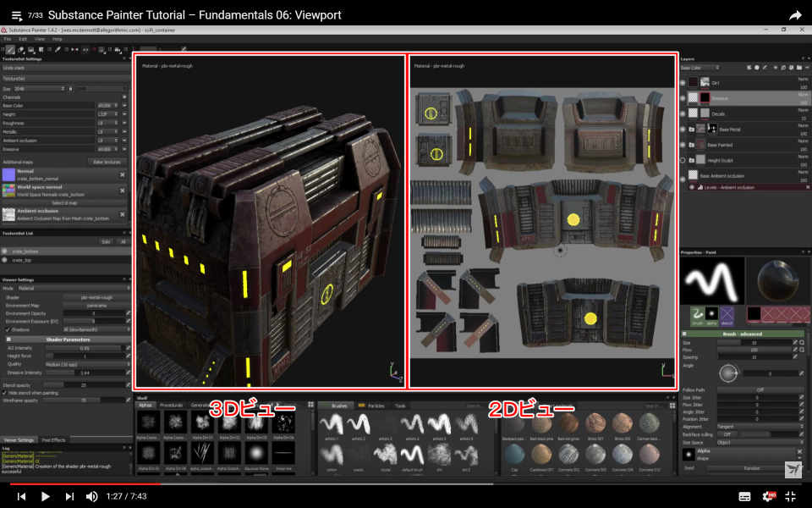Screen dimensions: 812x508
Task: Open the Edit menu
Action: (23, 39)
